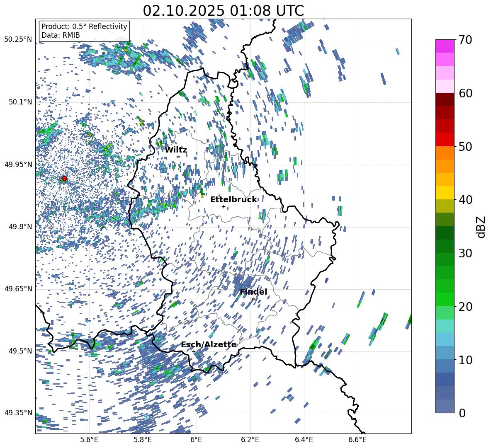Image resolution: width=491 pixels, height=448 pixels.
Task: Click the Wiltz station cross marker
Action: point(178,157)
